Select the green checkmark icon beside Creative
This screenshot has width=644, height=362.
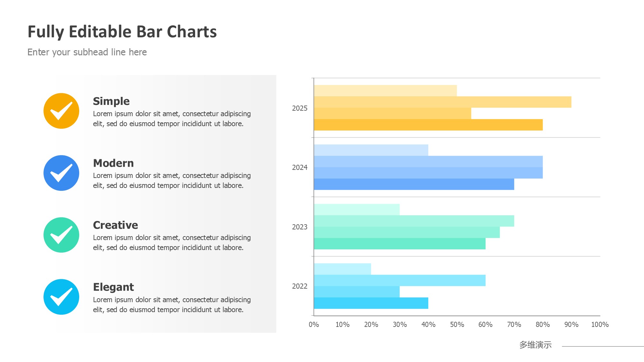[x=61, y=235]
